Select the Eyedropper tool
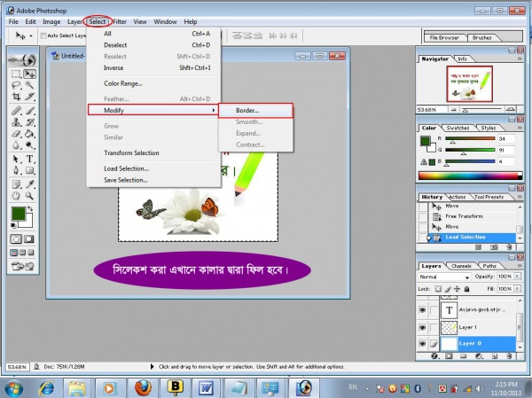Image resolution: width=532 pixels, height=398 pixels. [30, 184]
